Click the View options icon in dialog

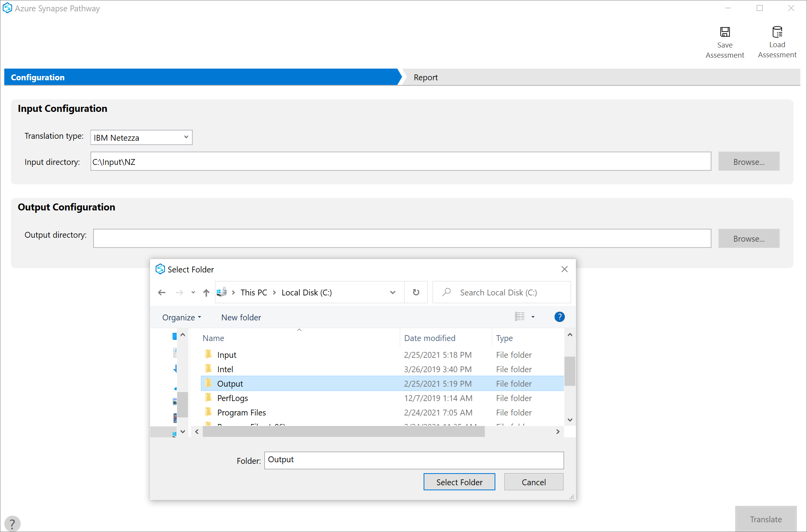[x=523, y=317]
